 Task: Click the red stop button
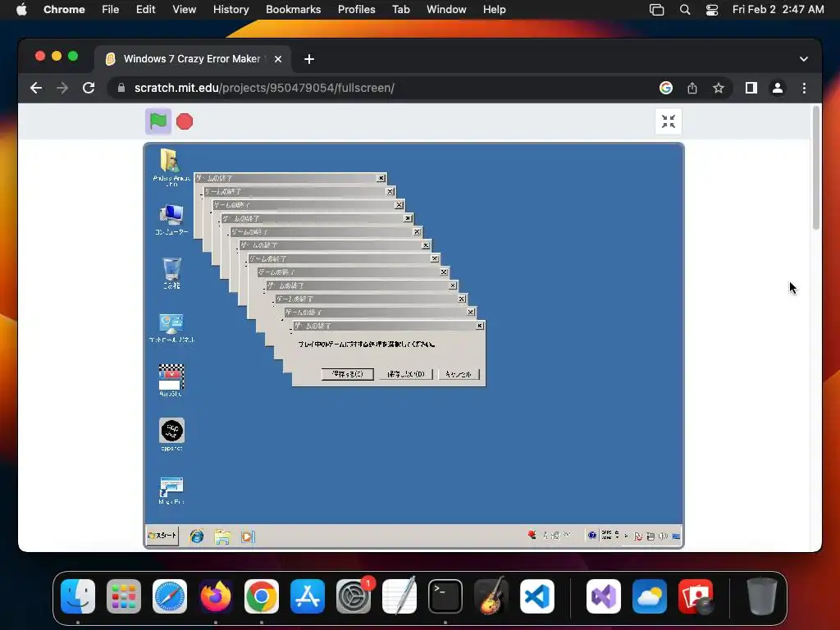click(x=185, y=121)
